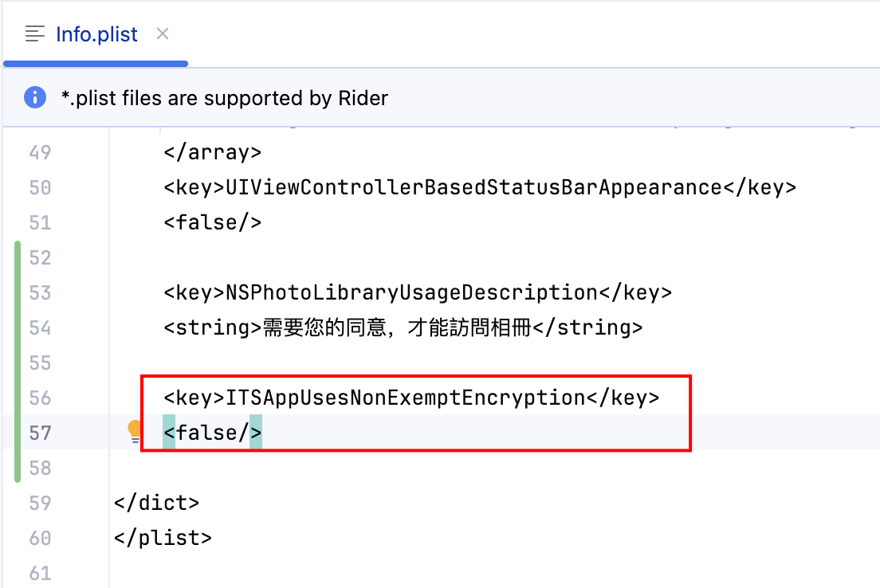The width and height of the screenshot is (880, 588).
Task: Click the false tag on line 57
Action: point(212,433)
